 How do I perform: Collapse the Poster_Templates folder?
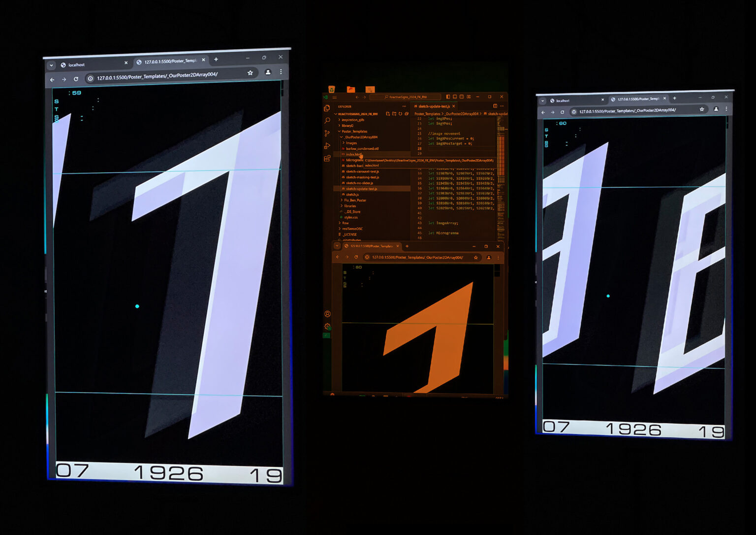[354, 132]
